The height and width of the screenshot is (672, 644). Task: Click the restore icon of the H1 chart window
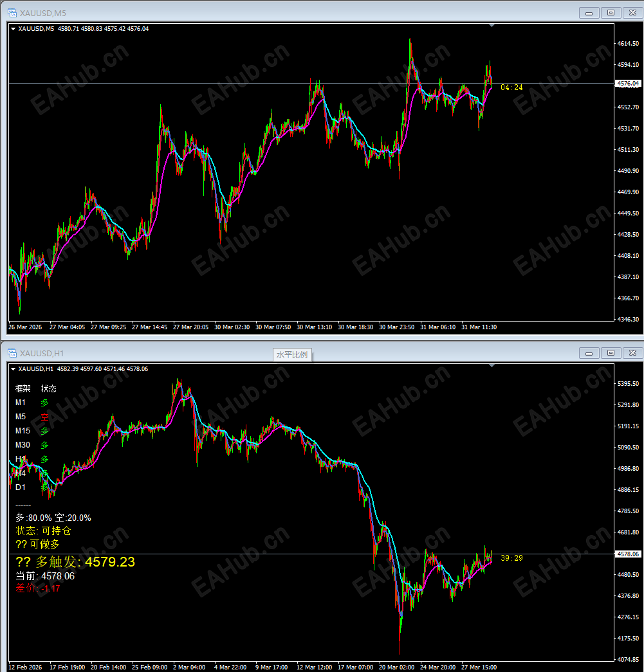(610, 352)
